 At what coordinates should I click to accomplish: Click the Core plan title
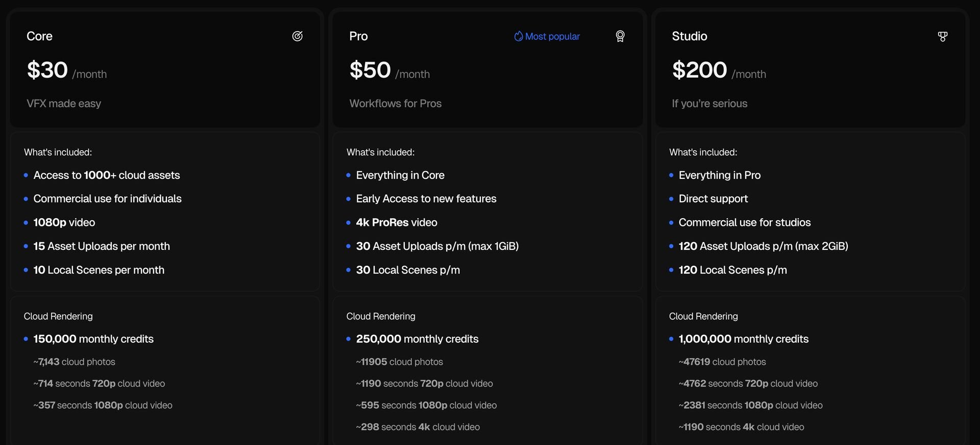pos(39,36)
